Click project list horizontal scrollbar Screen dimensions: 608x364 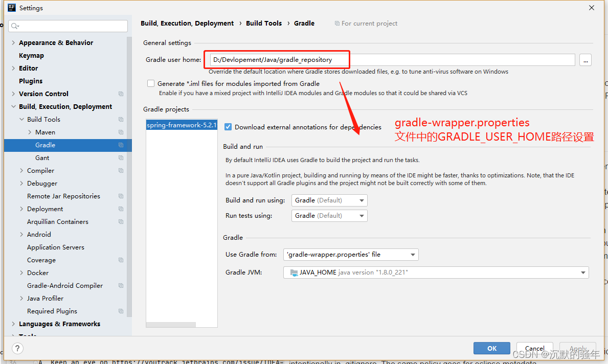click(x=171, y=325)
